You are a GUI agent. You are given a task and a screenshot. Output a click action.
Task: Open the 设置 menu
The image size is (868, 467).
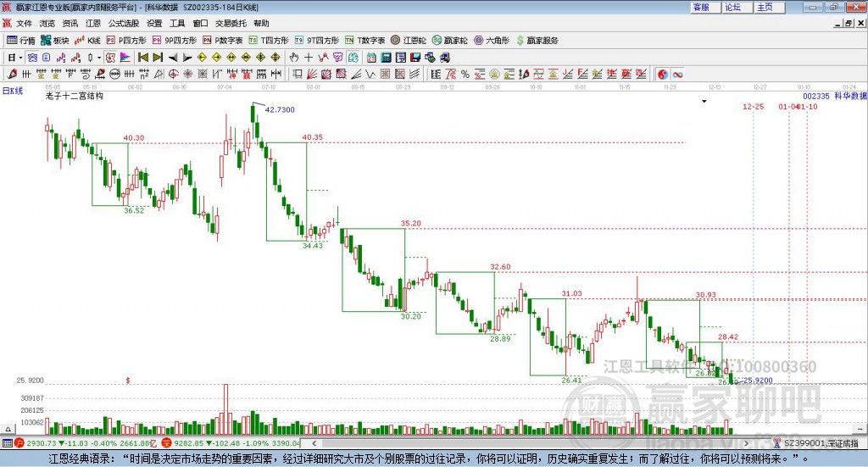pyautogui.click(x=154, y=23)
